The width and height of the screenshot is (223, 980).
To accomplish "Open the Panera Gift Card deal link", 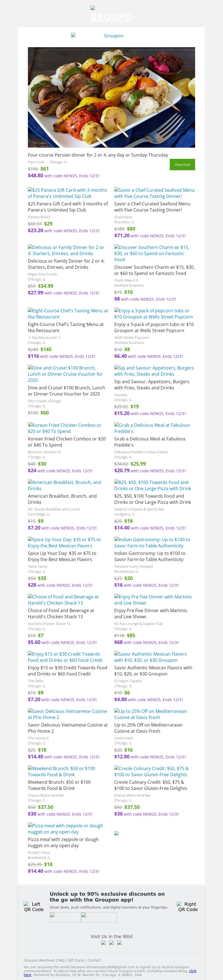I will 67,193.
